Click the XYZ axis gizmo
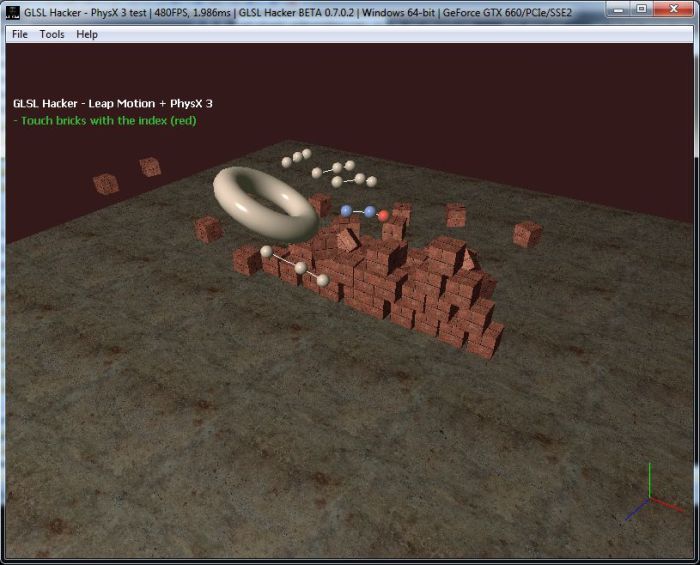 click(x=653, y=493)
